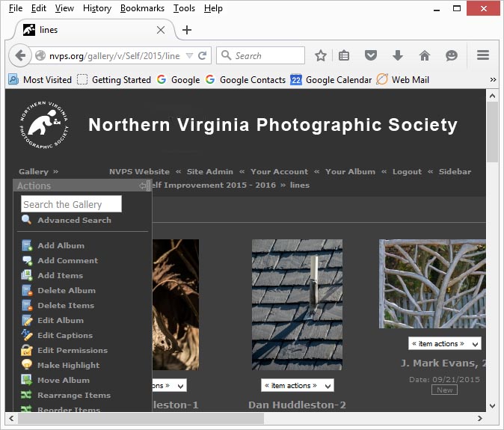This screenshot has height=430, width=504.
Task: Open the Pocket icon in toolbar
Action: point(370,56)
